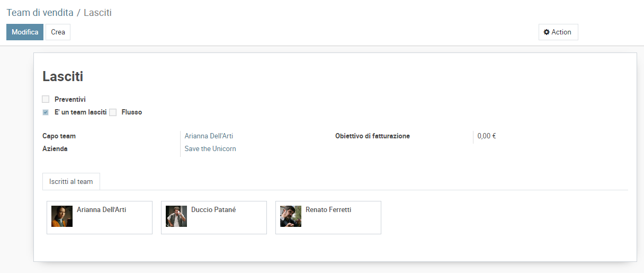Click the Obiettivo di fatturazione label
The image size is (644, 273).
tap(372, 136)
